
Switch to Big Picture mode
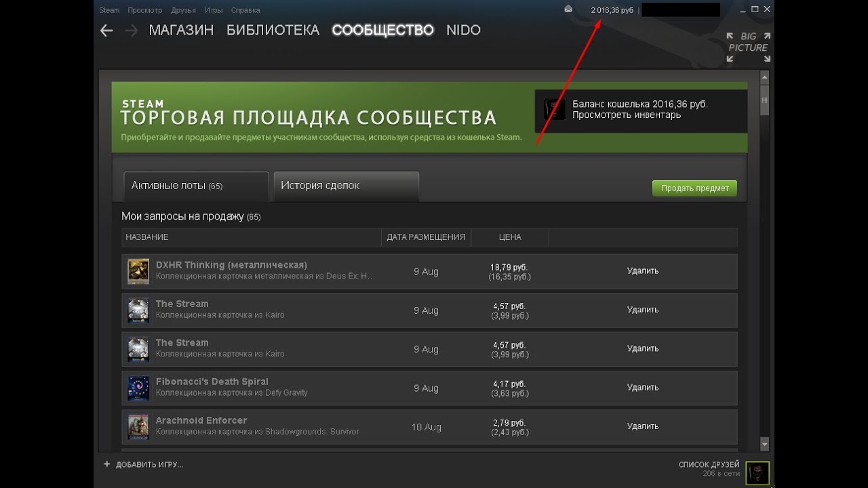(x=748, y=47)
